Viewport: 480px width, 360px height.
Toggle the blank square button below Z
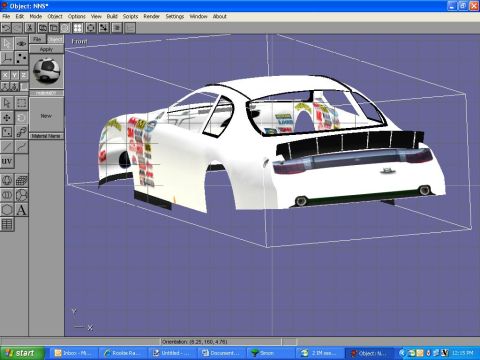[x=24, y=86]
